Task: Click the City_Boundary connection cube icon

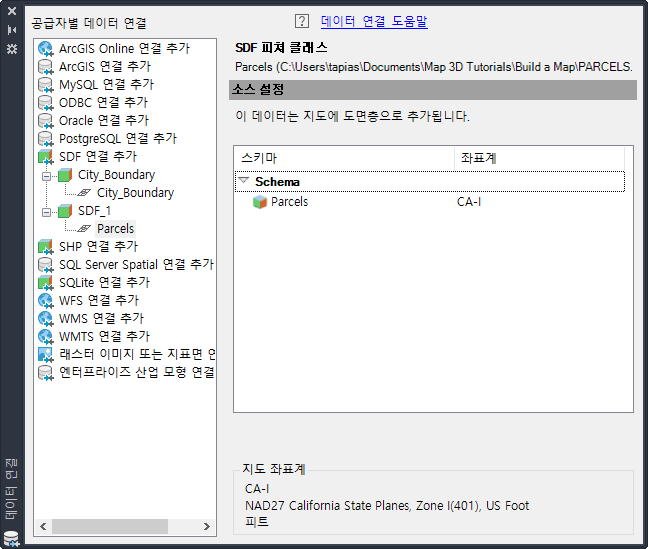Action: tap(65, 175)
